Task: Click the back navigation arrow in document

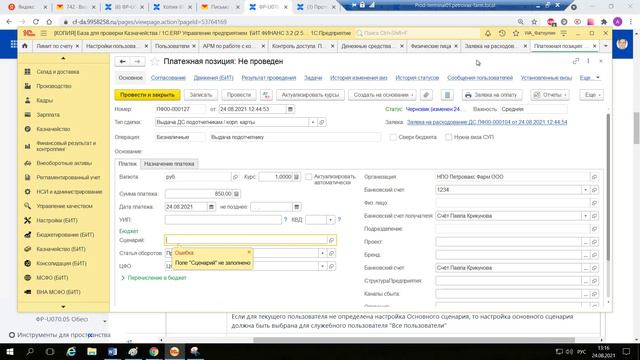Action: 122,61
